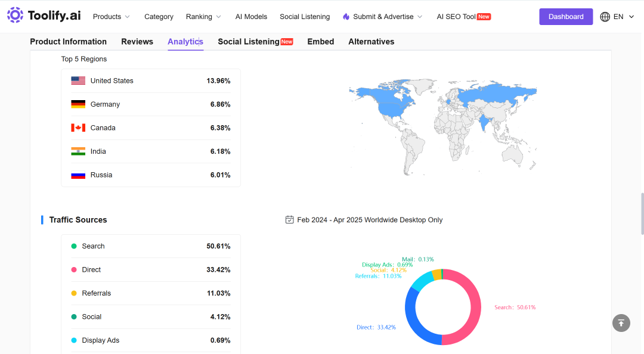Screen dimensions: 644x354
Task: Click the globe language icon
Action: [x=605, y=17]
